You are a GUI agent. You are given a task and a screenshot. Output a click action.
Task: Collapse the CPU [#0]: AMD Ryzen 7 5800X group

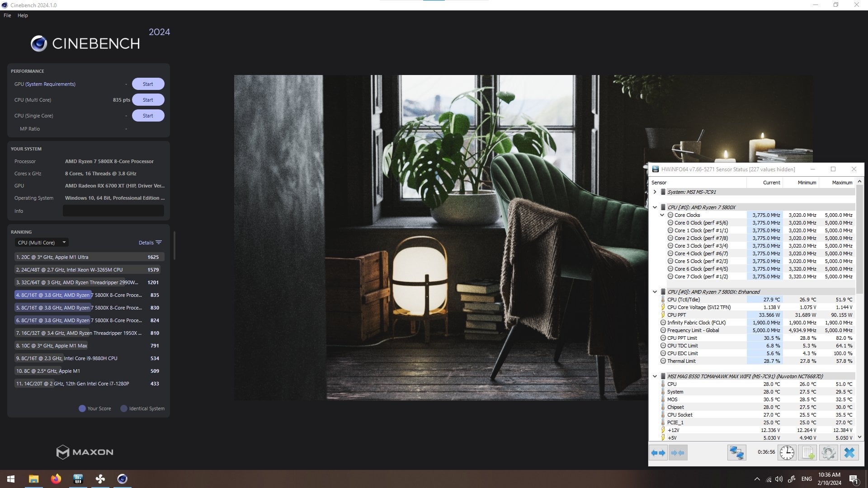click(x=655, y=207)
